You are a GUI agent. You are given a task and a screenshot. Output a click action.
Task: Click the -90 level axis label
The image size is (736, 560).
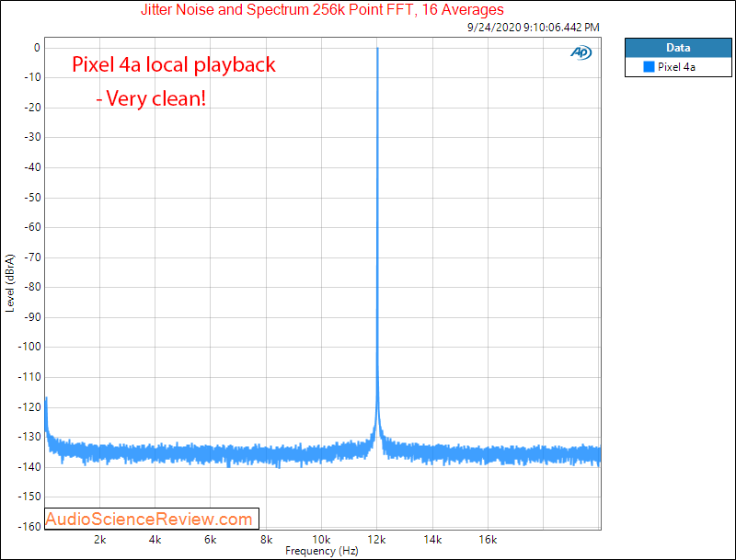point(32,317)
